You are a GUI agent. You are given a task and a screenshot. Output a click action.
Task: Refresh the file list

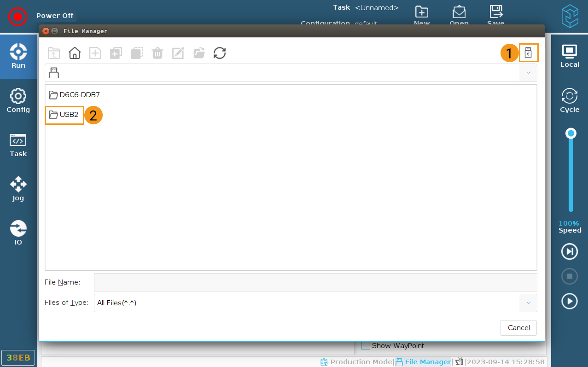tap(220, 53)
